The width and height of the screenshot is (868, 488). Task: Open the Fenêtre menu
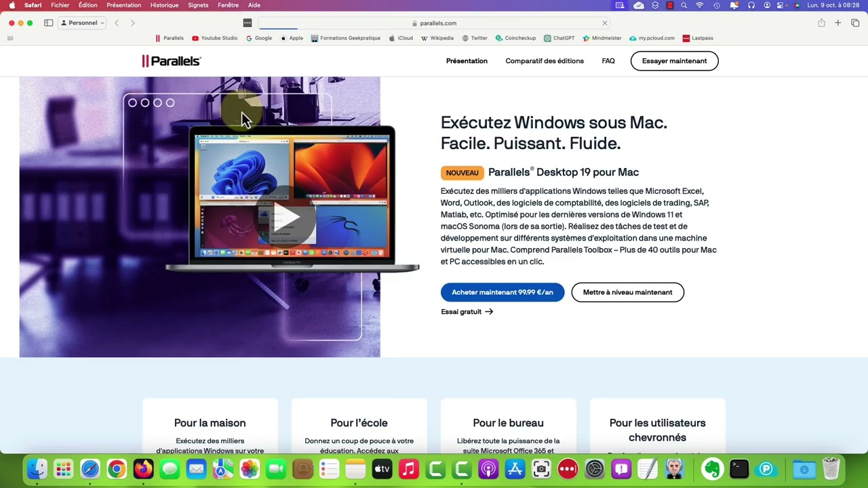[x=229, y=5]
